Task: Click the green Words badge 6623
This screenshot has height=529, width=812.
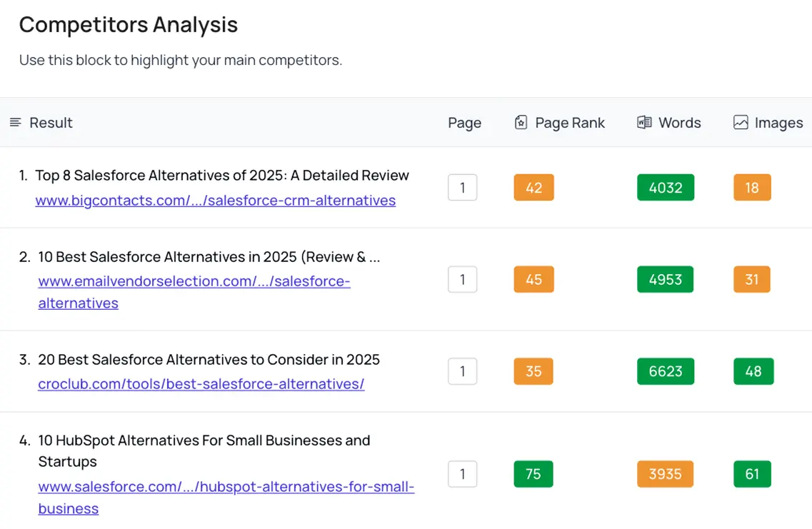Action: coord(666,371)
